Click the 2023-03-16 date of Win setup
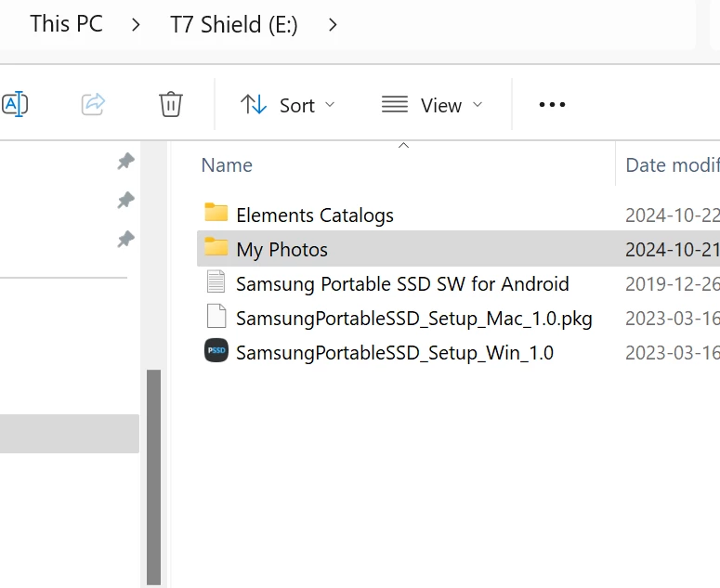 (673, 353)
